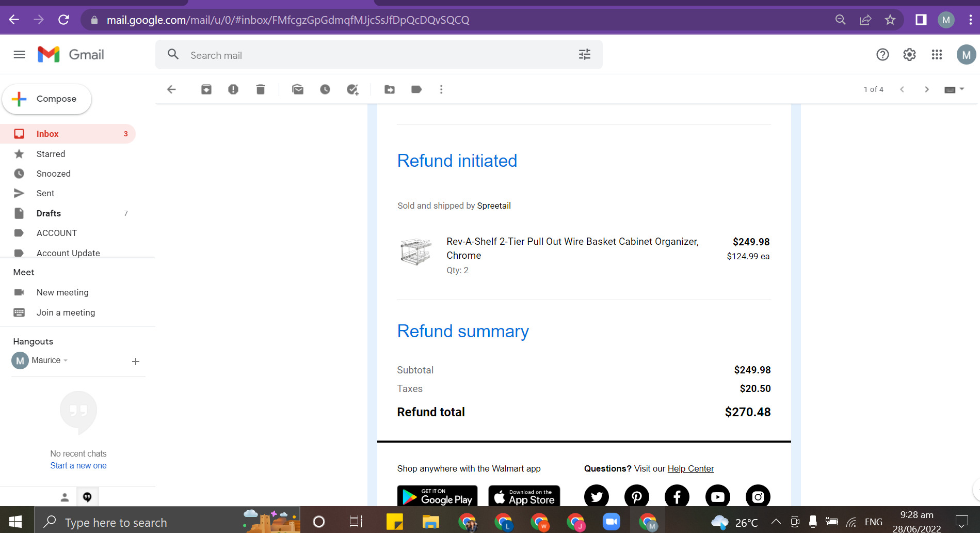Apply a label to the email
Screen dimensions: 980x533
pos(416,89)
